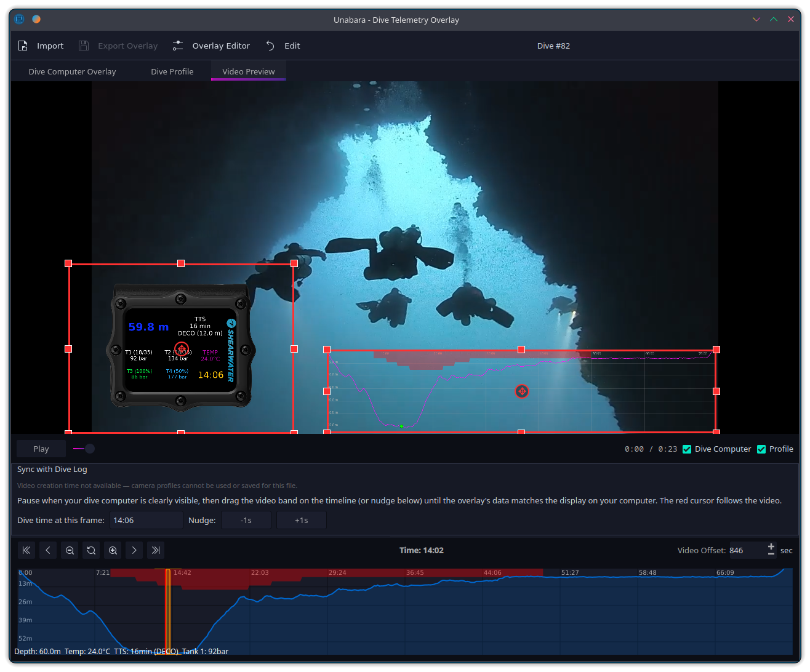Minimize the Unabara window

[756, 19]
